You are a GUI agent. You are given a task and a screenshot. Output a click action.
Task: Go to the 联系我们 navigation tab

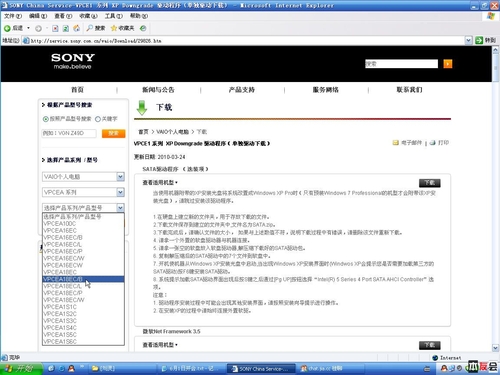pyautogui.click(x=409, y=90)
